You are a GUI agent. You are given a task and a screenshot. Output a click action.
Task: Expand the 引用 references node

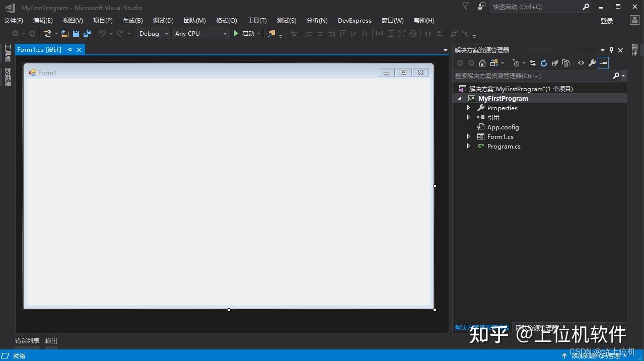468,117
